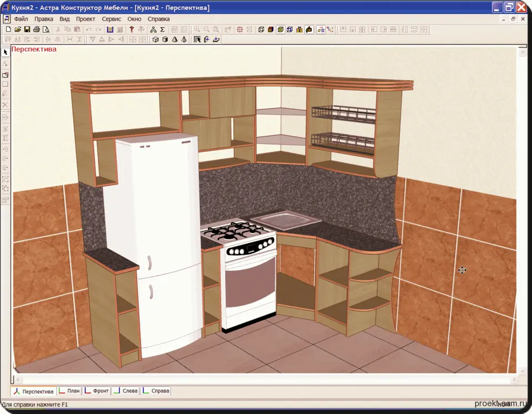Open a file using the folder icon
Image resolution: width=532 pixels, height=414 pixels.
(18, 29)
